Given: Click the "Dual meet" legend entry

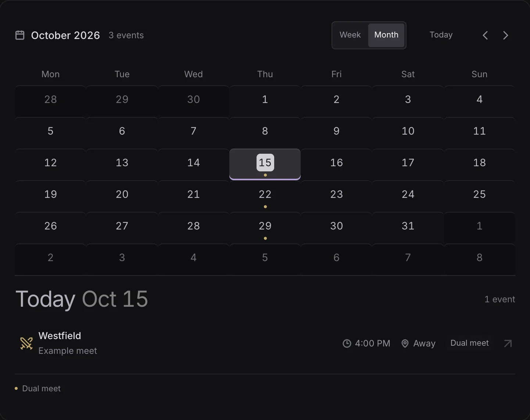Looking at the screenshot, I should click(38, 388).
